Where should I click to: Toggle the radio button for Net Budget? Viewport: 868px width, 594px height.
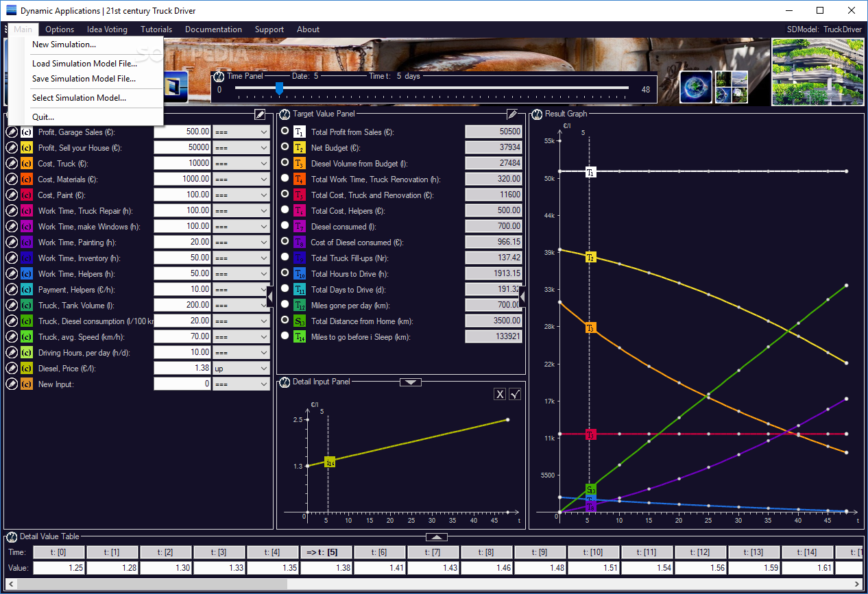click(x=285, y=147)
